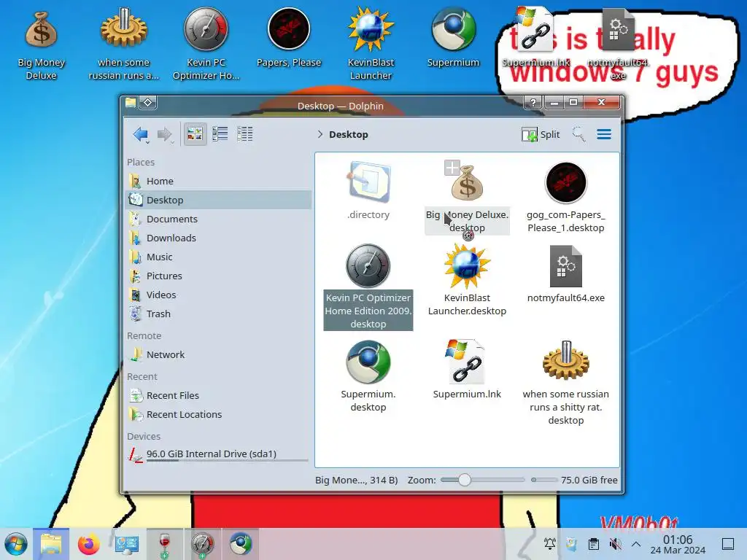Select Supermium.desktop file in Dolphin
The width and height of the screenshot is (747, 560).
[368, 376]
